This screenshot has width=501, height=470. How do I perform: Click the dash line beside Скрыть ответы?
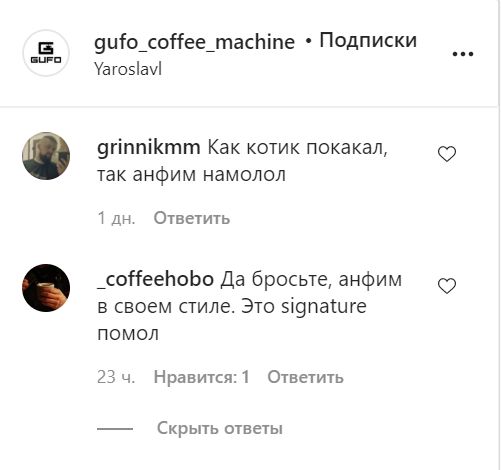(115, 429)
